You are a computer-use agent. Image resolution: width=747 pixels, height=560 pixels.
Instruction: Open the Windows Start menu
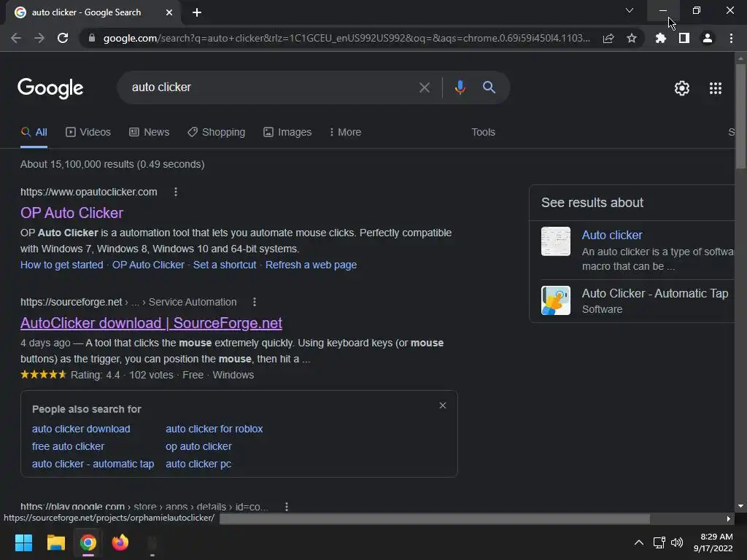pyautogui.click(x=23, y=542)
